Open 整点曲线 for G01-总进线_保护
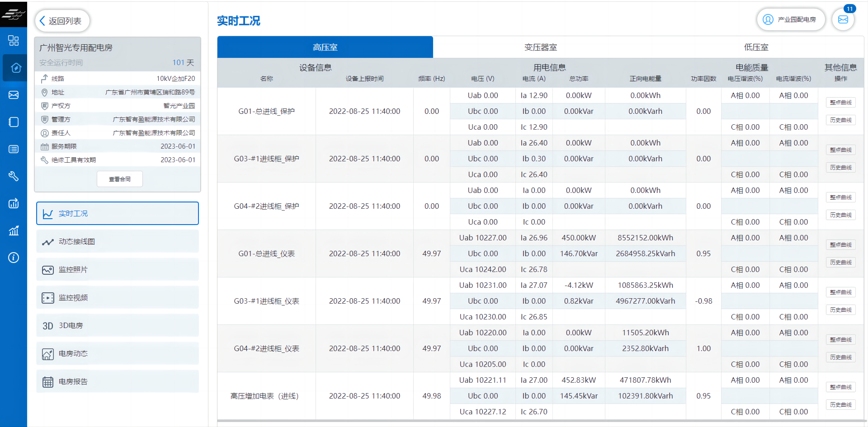The height and width of the screenshot is (427, 868). (x=840, y=103)
